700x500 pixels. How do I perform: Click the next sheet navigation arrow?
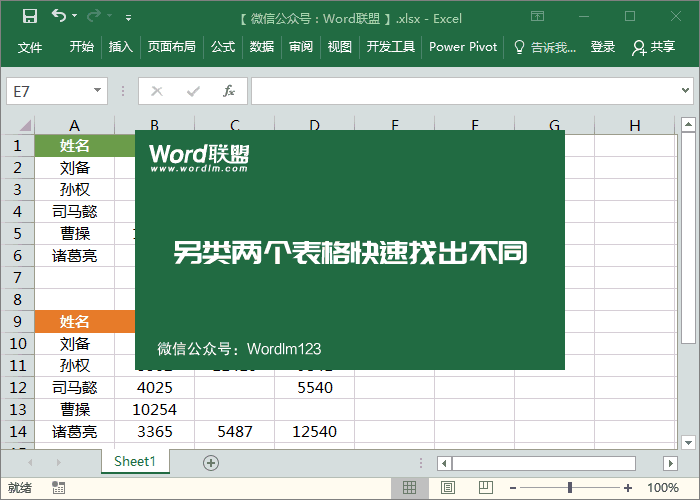click(58, 462)
